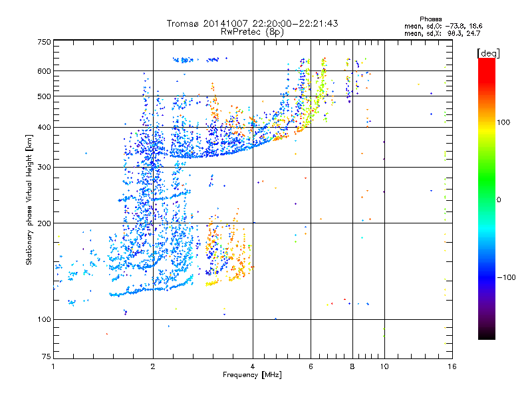Viewport: 532px width, 399px height.
Task: Click the y-axis tick label "200"
Action: [x=44, y=223]
